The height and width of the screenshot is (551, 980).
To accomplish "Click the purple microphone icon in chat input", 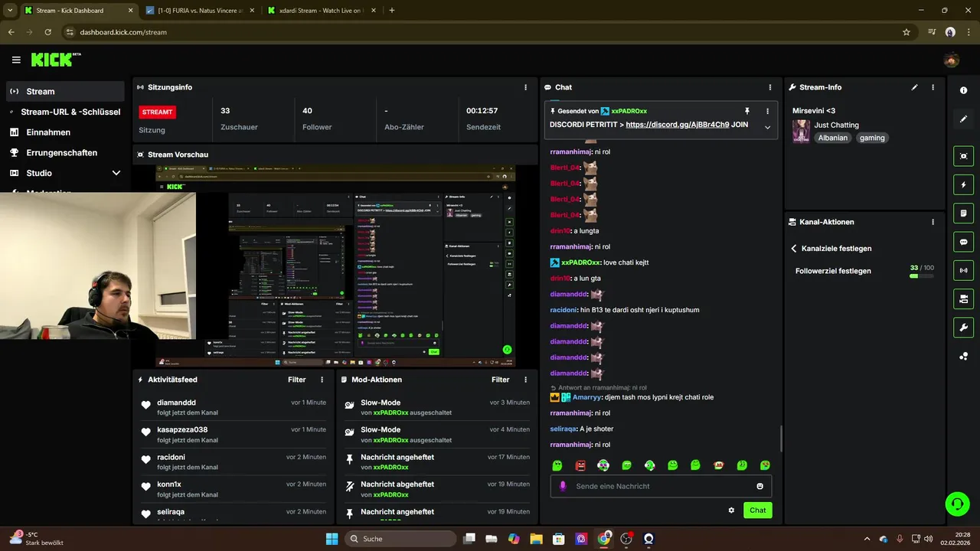I will 563,486.
